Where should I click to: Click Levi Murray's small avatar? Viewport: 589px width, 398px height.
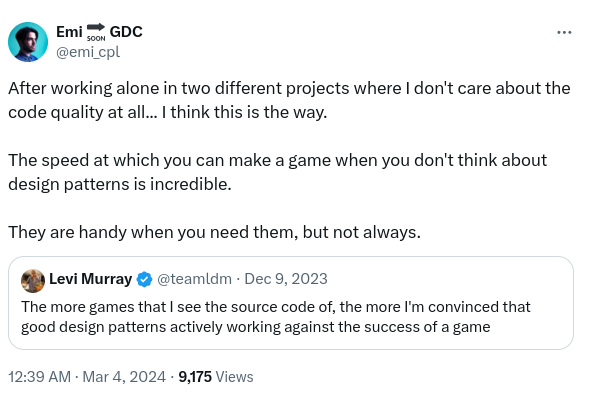33,281
